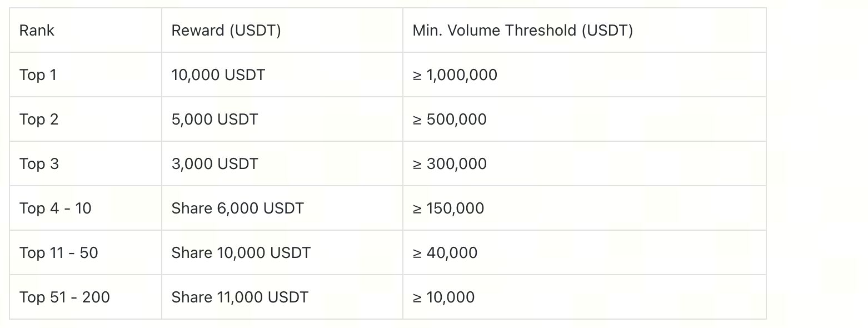Click the Reward (USDT) column header
Viewport: 868px width, 328px height.
point(226,31)
